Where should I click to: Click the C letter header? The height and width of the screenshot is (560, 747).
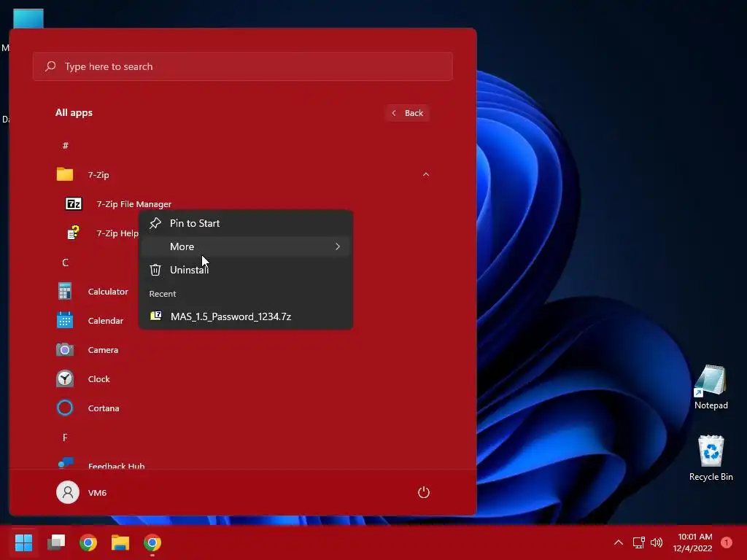pos(65,262)
